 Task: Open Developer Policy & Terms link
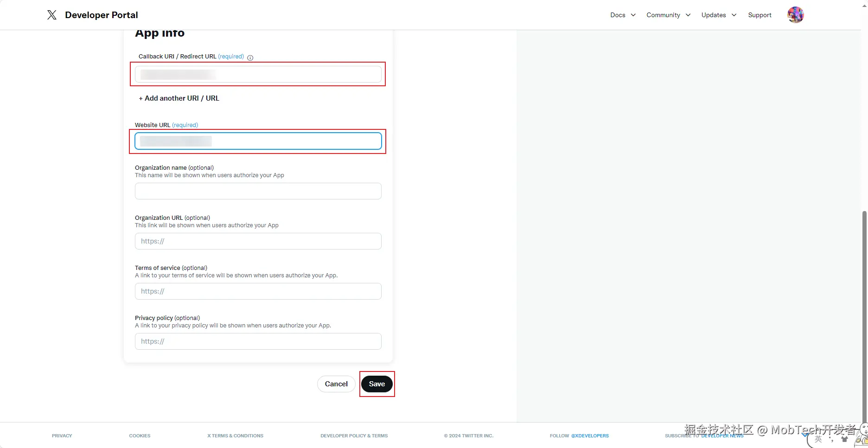pyautogui.click(x=354, y=436)
